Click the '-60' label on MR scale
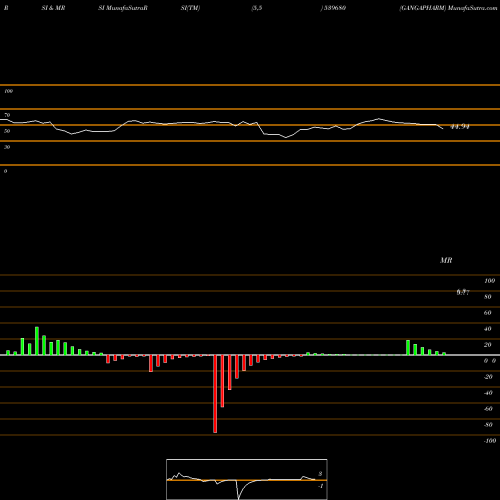500x500 pixels. pos(488,409)
